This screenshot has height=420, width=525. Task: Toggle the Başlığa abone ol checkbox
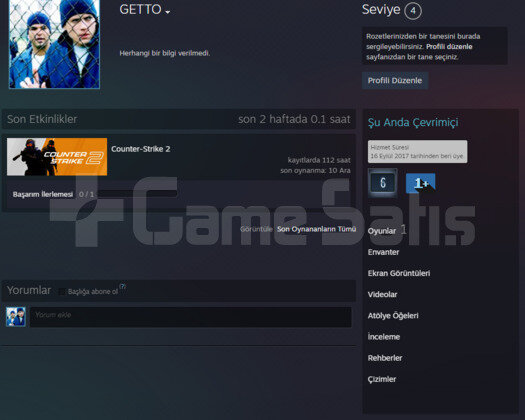[62, 292]
